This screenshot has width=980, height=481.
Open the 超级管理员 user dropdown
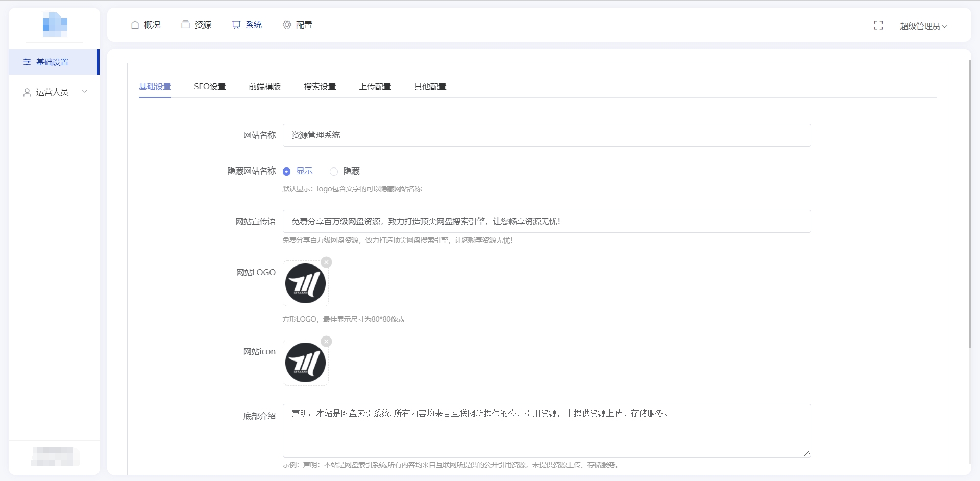pos(923,26)
